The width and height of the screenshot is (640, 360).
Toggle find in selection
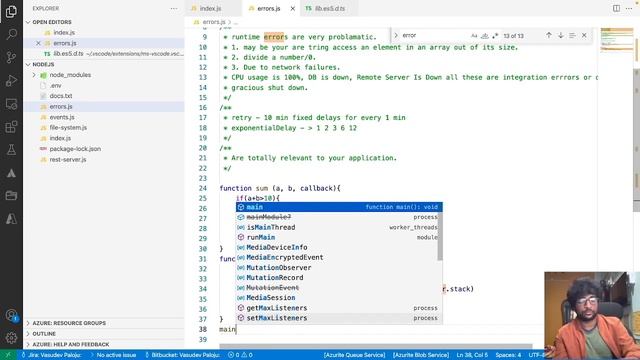pos(572,36)
